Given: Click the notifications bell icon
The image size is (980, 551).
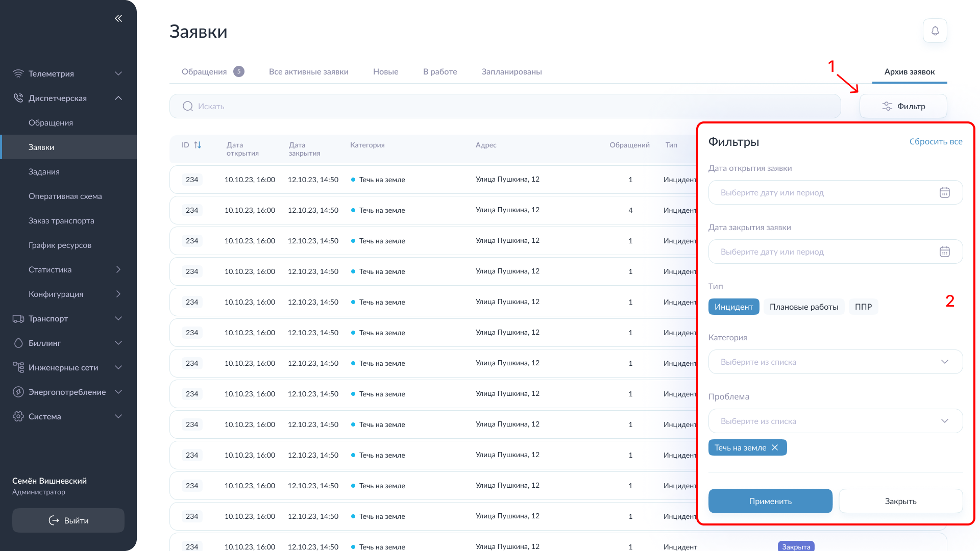Looking at the screenshot, I should (935, 31).
